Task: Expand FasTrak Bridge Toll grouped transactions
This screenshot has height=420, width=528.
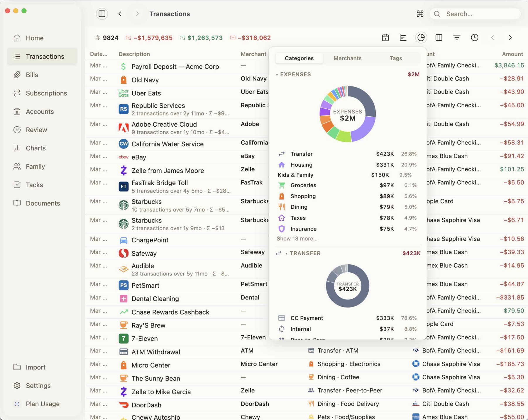Action: [x=181, y=191]
